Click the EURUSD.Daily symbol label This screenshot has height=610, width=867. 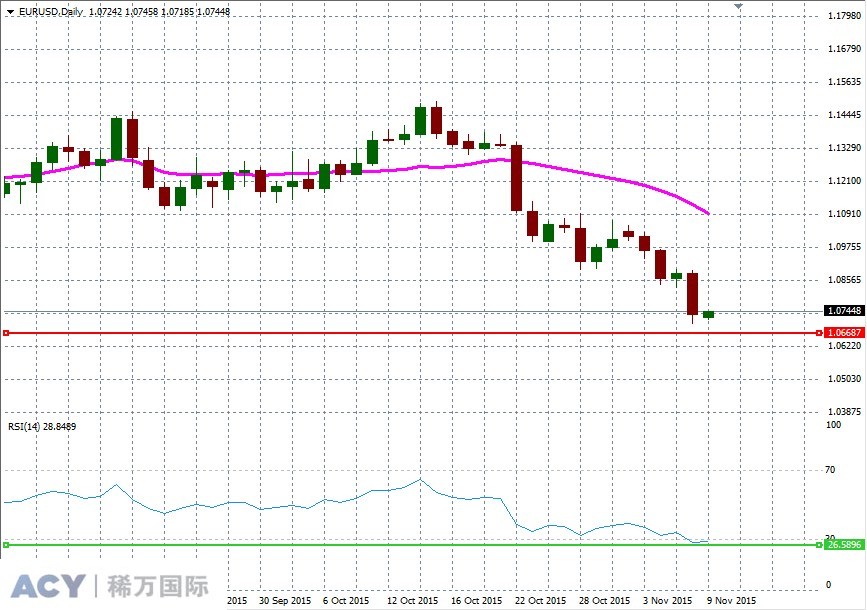(50, 10)
